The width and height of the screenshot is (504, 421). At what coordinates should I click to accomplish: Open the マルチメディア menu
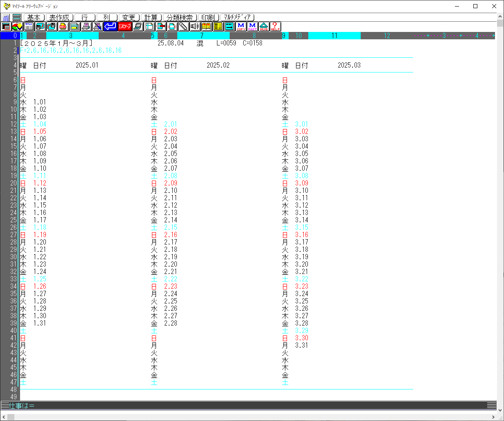(237, 18)
